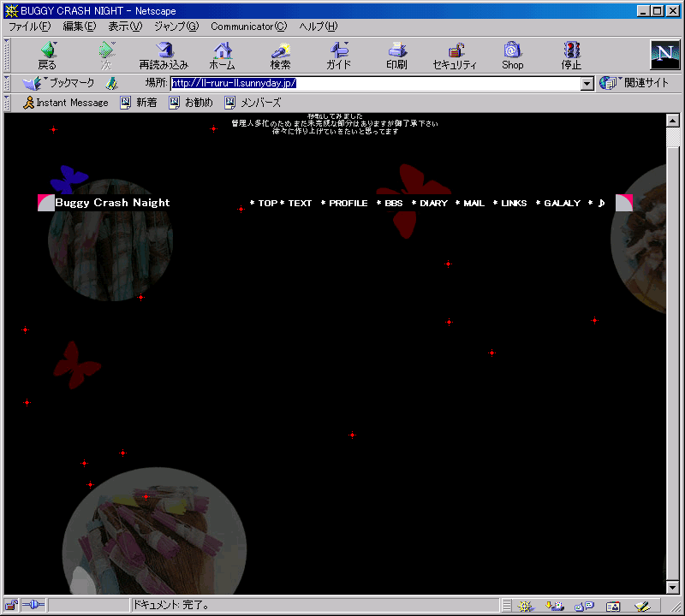Collapse the location toolbar with its grip
This screenshot has height=616, width=685.
[7, 83]
